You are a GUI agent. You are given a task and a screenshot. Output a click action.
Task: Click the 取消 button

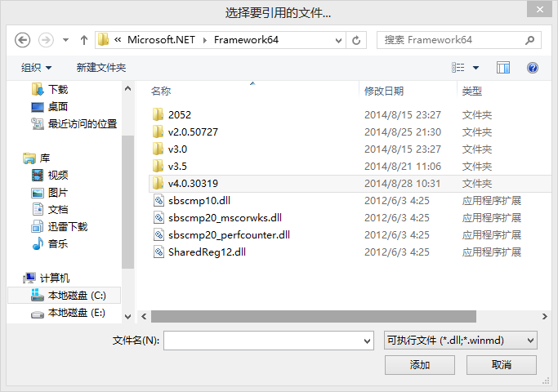coord(502,364)
